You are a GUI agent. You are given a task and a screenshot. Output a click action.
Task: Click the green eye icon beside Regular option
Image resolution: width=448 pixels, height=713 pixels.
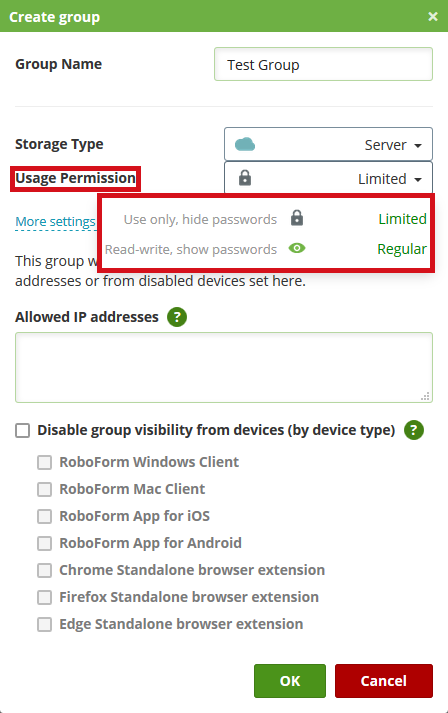click(297, 248)
